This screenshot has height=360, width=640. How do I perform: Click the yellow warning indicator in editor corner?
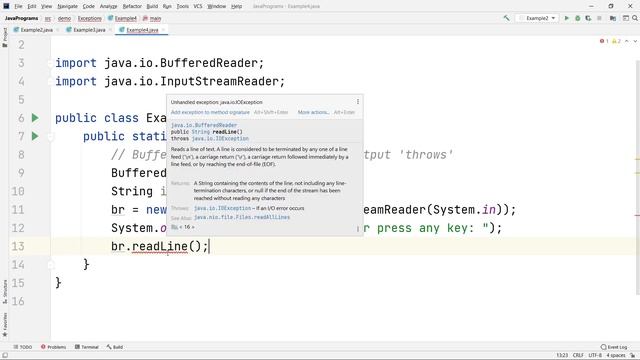(x=616, y=41)
